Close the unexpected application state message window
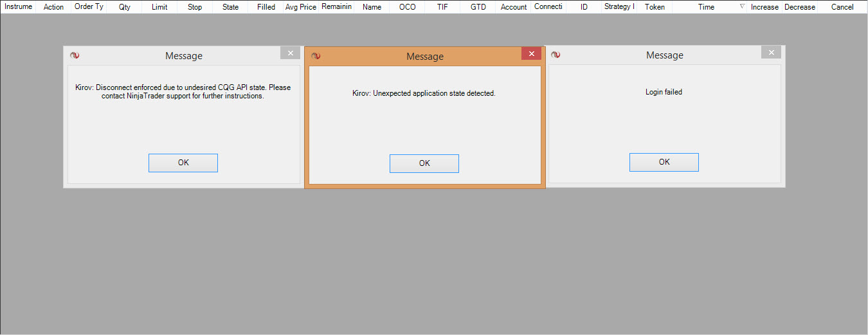The width and height of the screenshot is (868, 335). (x=531, y=54)
